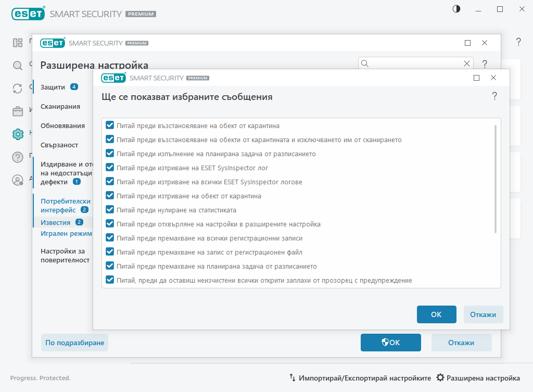
Task: Open the setup gear icon in main sidebar
Action: [x=18, y=134]
